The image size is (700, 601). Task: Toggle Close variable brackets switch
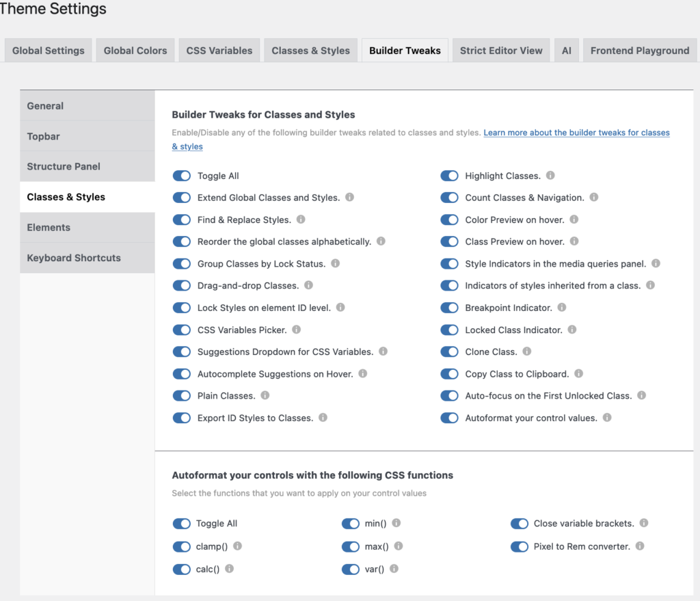point(520,524)
